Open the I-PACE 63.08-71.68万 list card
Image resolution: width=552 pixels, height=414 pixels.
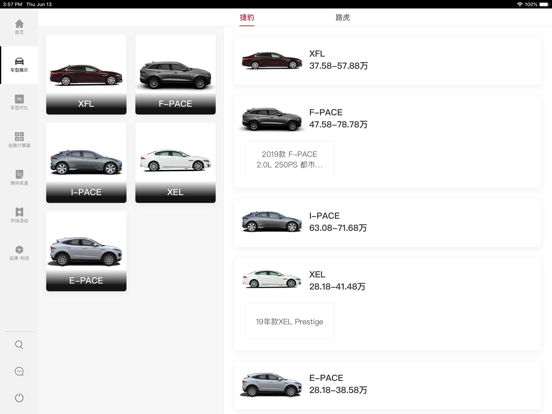(387, 223)
